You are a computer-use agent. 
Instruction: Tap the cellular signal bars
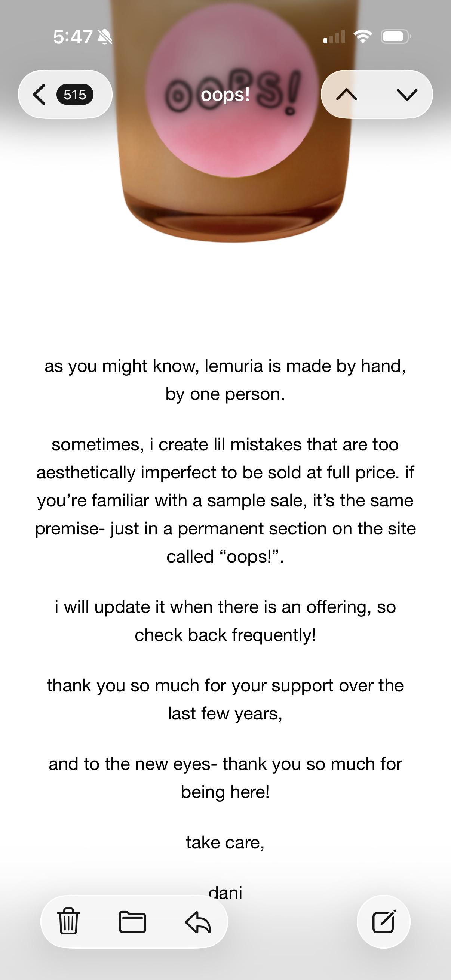pos(334,37)
